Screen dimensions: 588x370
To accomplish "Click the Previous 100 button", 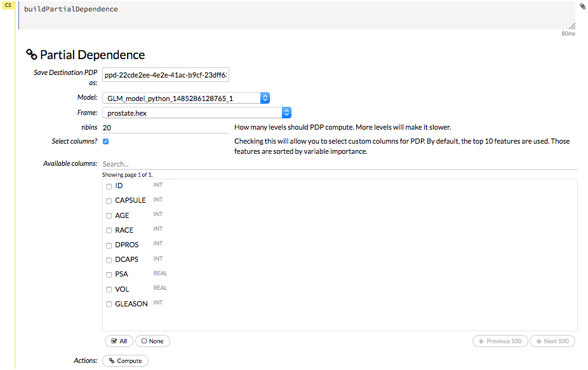I will (500, 341).
